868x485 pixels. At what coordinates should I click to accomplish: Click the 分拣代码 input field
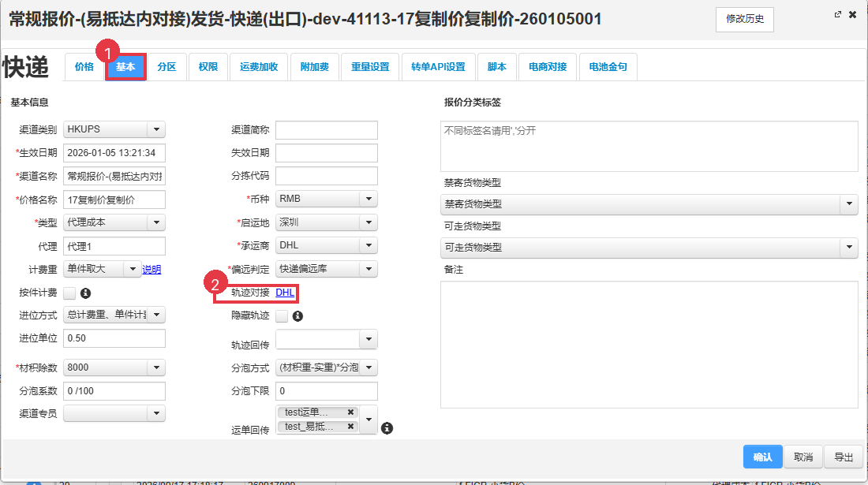pyautogui.click(x=327, y=176)
